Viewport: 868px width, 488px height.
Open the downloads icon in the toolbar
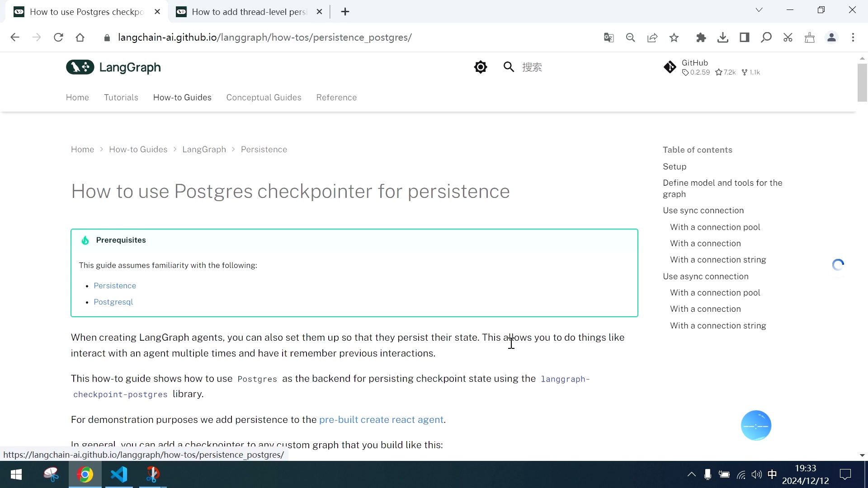722,38
